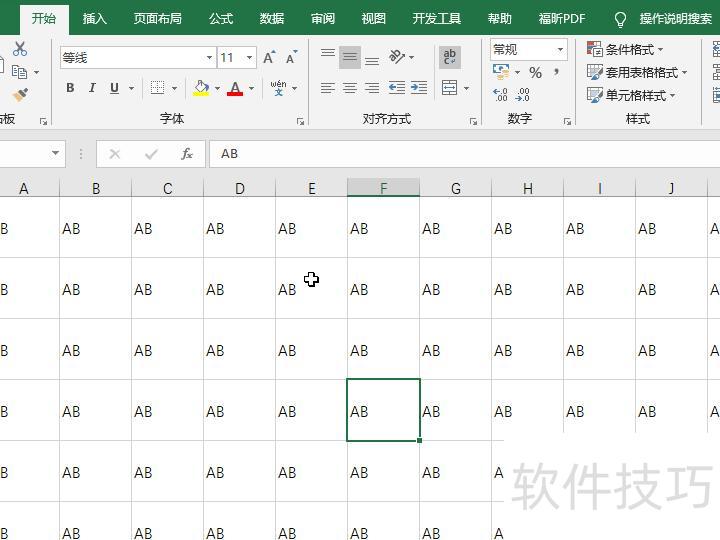Screen dimensions: 720x540
Task: Expand font color dropdown arrow
Action: (251, 88)
